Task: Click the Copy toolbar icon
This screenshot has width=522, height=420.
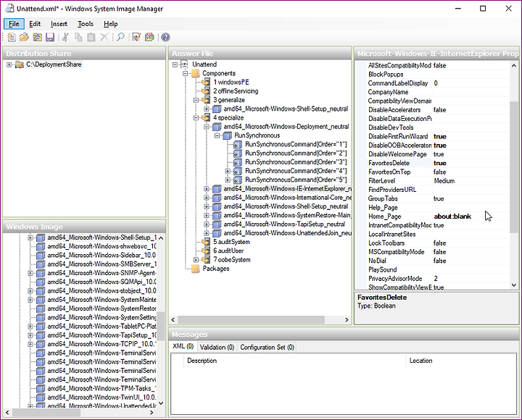Action: 78,37
